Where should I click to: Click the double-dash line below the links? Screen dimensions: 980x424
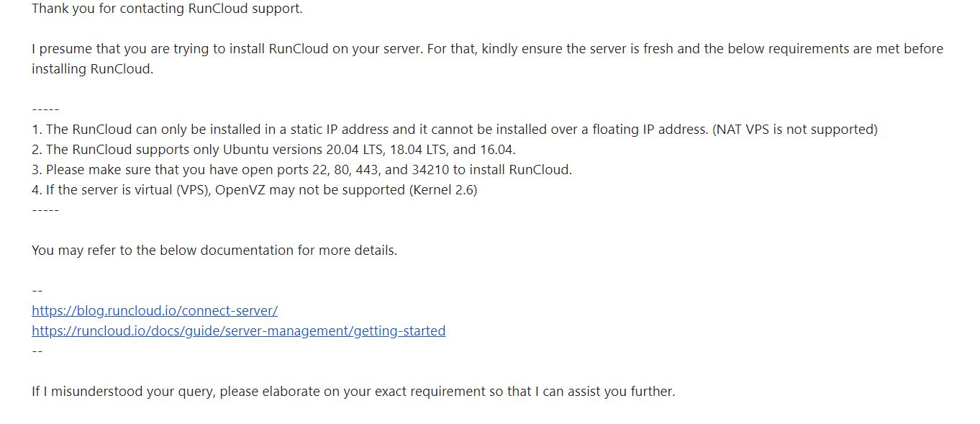37,351
